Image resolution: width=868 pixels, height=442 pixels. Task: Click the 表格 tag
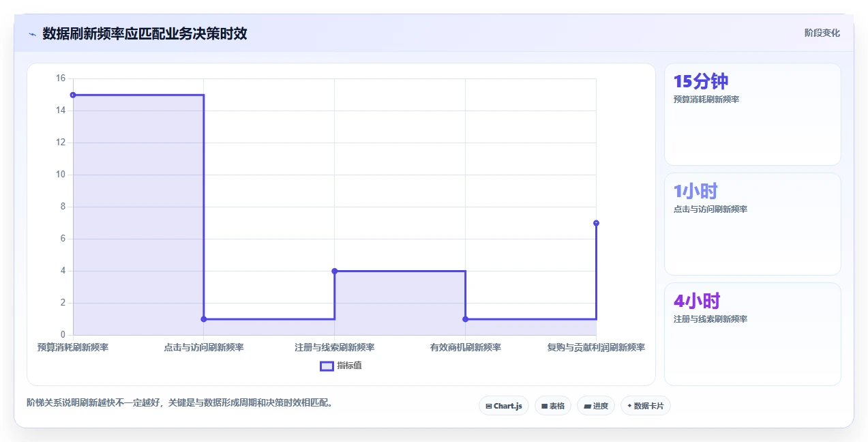click(x=553, y=406)
